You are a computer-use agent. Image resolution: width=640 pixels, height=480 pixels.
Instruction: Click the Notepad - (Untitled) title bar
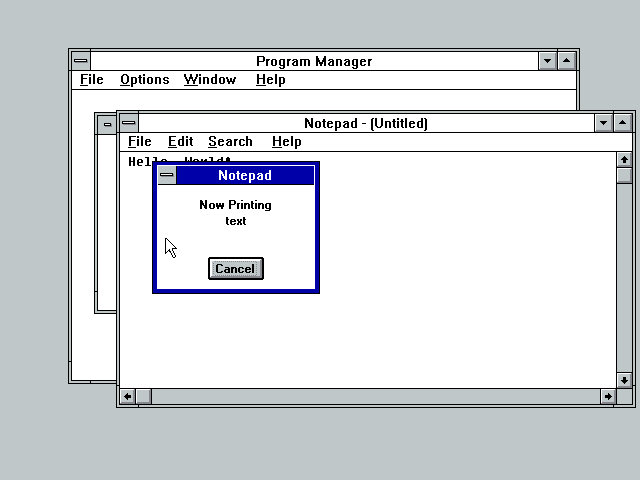366,122
